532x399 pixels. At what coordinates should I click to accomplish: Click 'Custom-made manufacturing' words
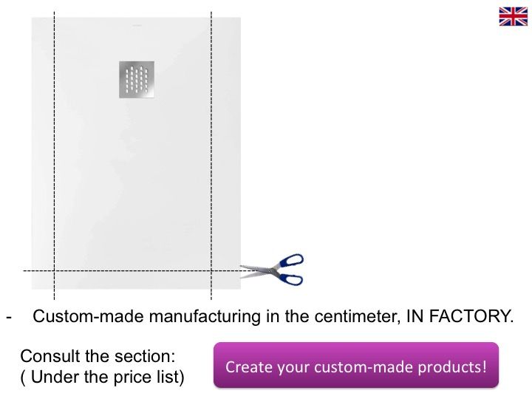coord(148,316)
